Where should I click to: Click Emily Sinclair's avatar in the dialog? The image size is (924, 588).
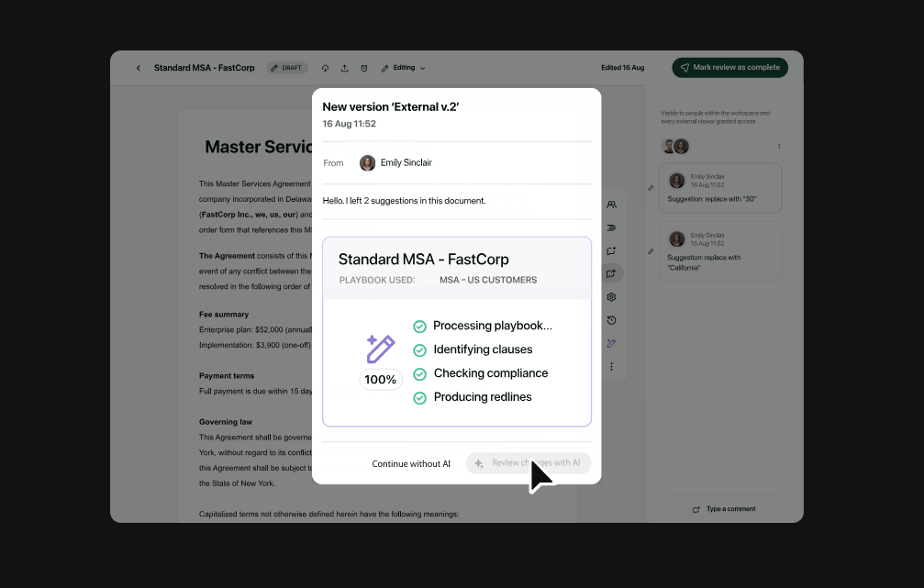point(367,163)
